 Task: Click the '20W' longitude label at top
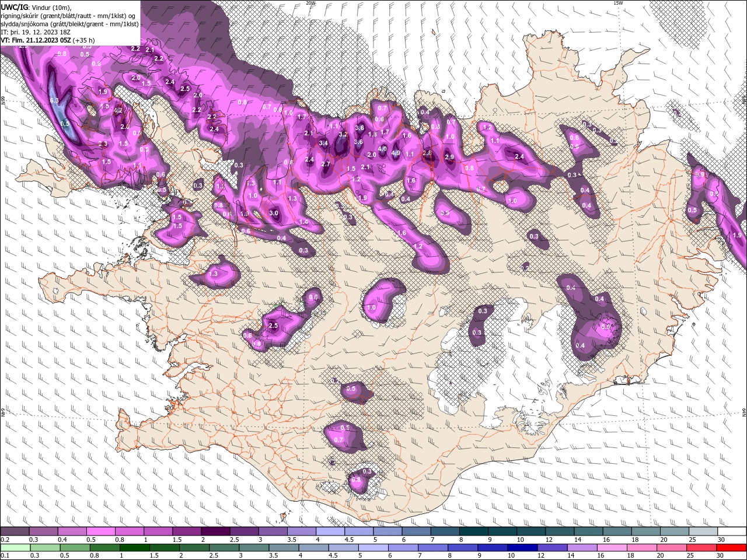[310, 3]
